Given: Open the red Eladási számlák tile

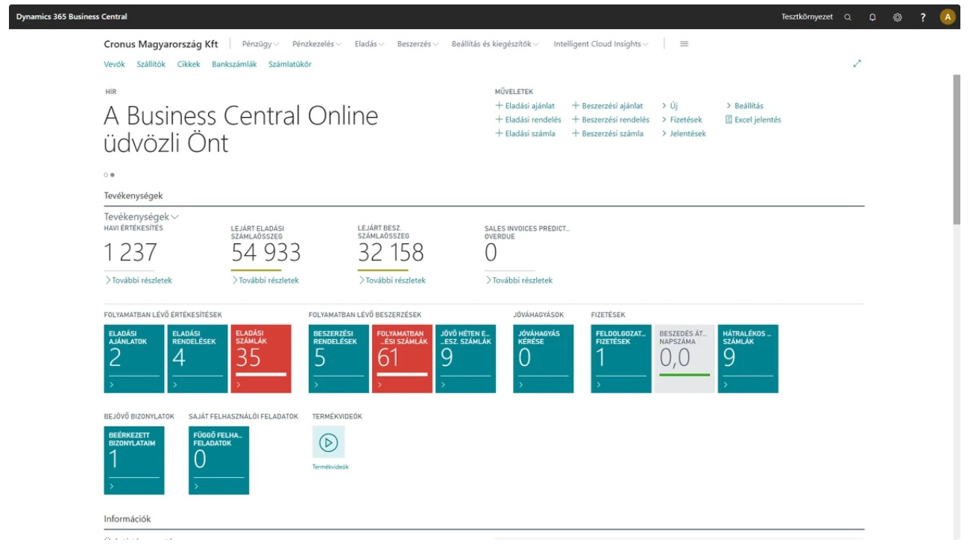Looking at the screenshot, I should click(x=261, y=359).
